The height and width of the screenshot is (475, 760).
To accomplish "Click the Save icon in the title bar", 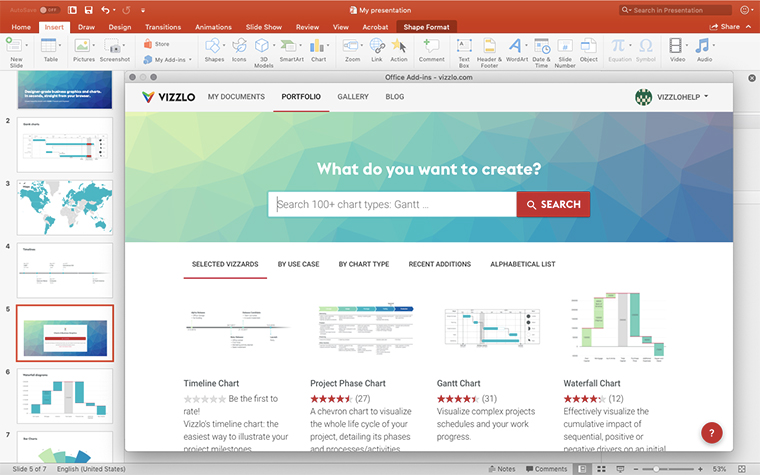I will (x=88, y=10).
